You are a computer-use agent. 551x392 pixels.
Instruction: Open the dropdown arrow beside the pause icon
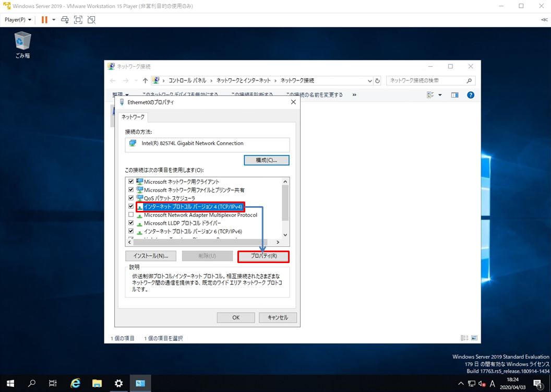pos(54,20)
